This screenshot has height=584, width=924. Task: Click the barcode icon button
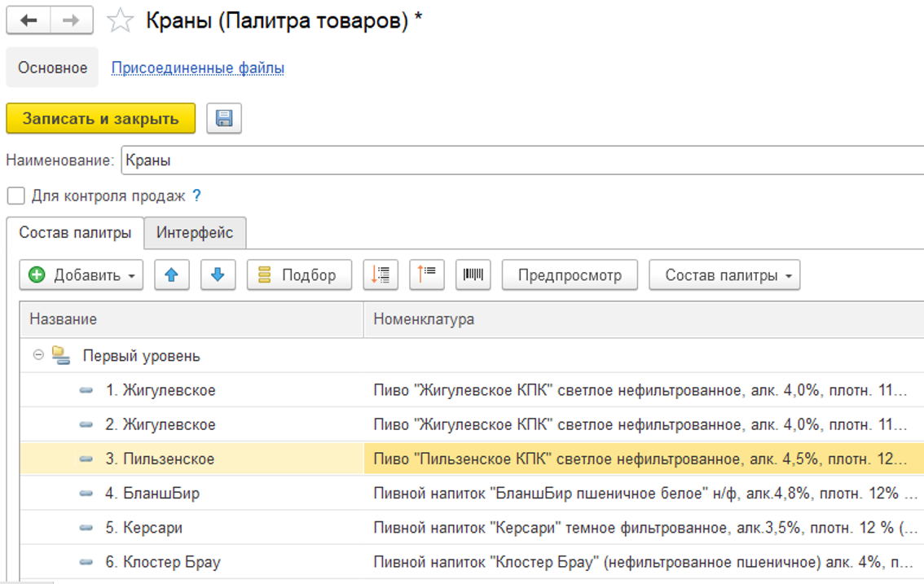pos(473,275)
